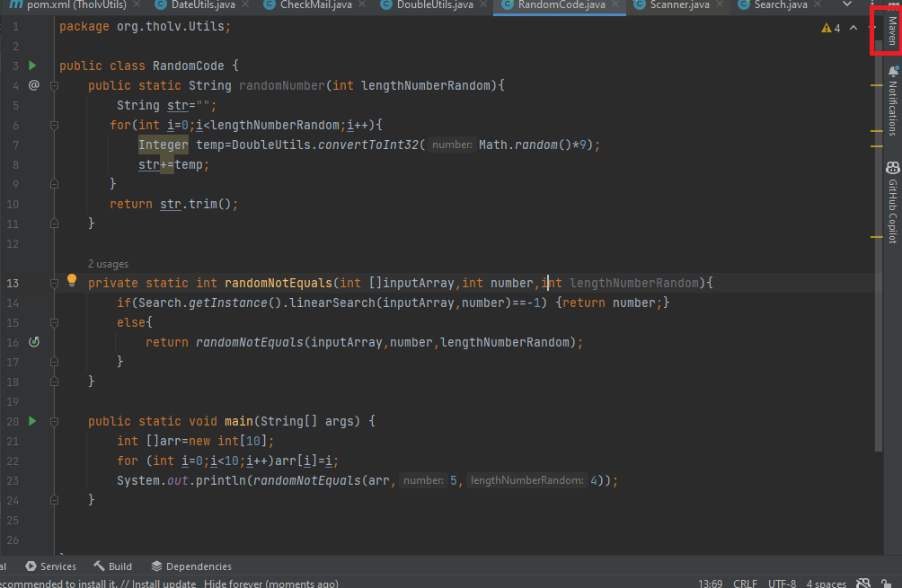Image resolution: width=902 pixels, height=588 pixels.
Task: Close the DoubleUtils.java tab
Action: [x=483, y=4]
